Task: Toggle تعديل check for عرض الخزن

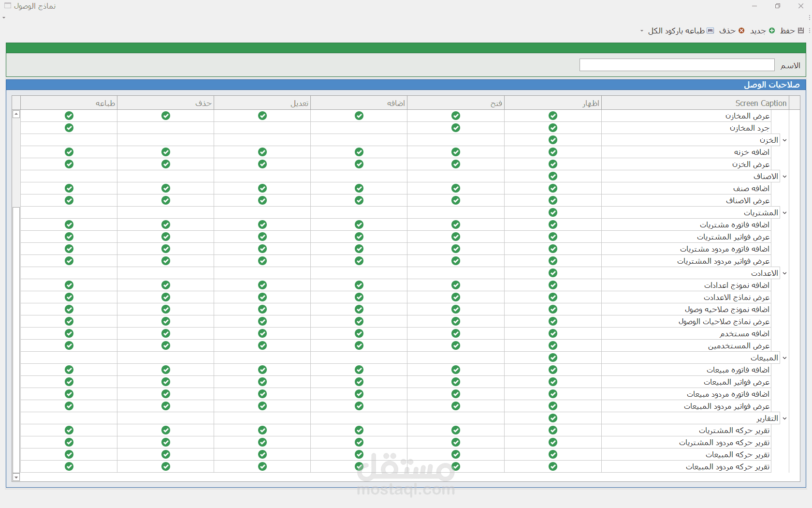Action: point(262,164)
